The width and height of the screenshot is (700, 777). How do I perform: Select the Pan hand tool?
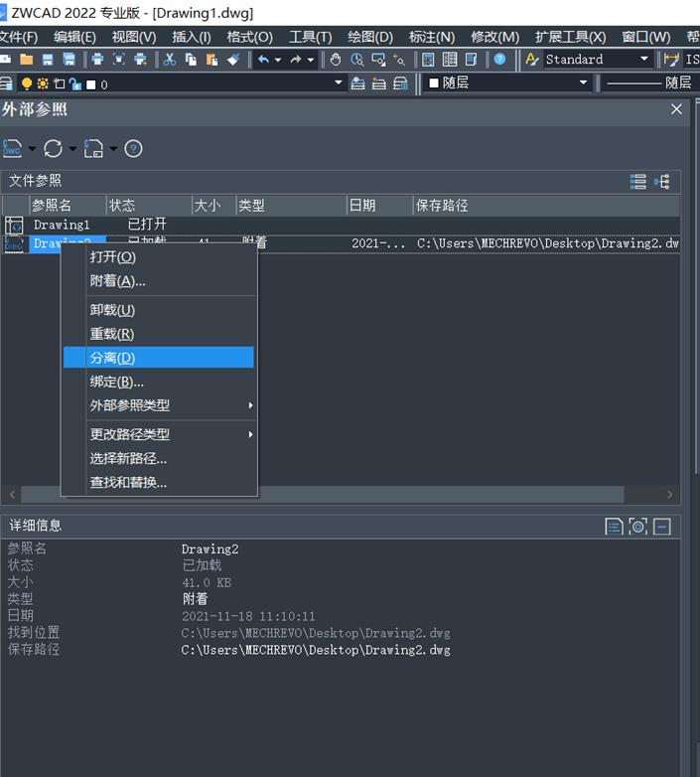(336, 60)
